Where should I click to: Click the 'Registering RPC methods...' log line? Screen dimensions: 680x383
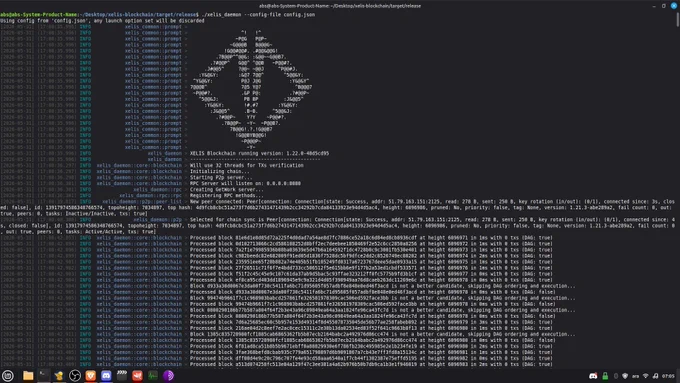coord(226,196)
